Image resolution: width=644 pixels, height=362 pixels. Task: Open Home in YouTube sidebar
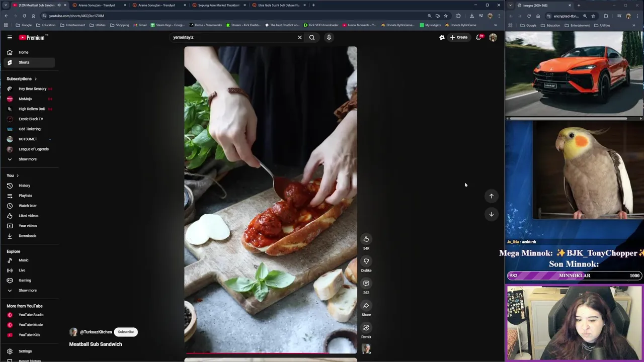(30, 52)
